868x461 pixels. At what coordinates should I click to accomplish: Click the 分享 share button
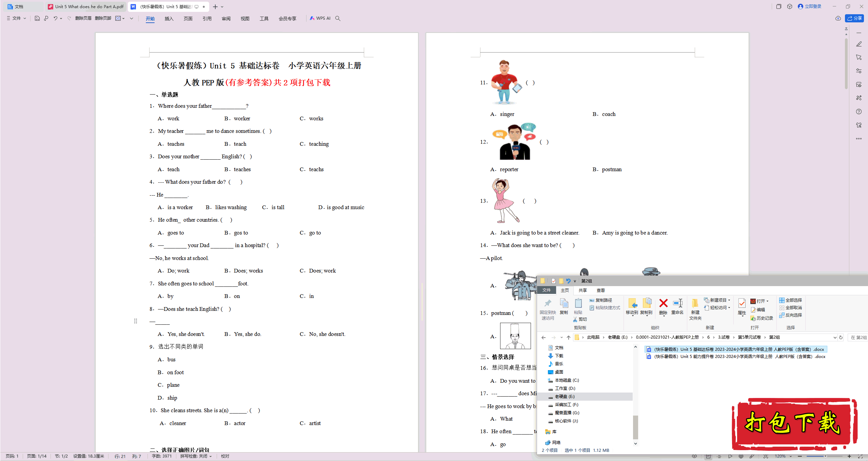pos(854,18)
